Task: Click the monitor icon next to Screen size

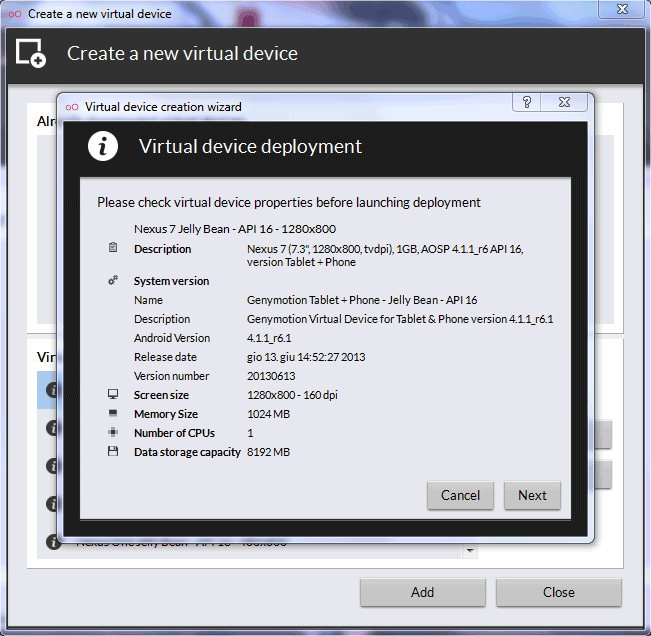Action: coord(113,394)
